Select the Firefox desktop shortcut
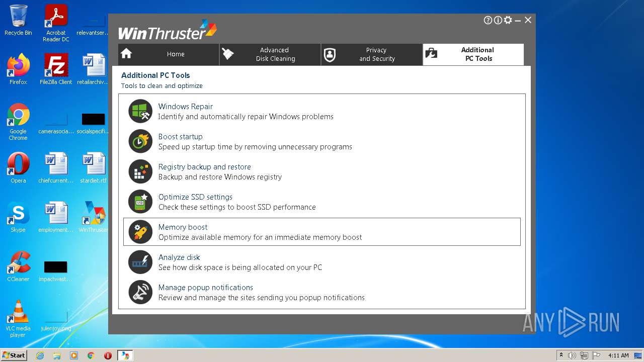The image size is (644, 362). tap(18, 69)
